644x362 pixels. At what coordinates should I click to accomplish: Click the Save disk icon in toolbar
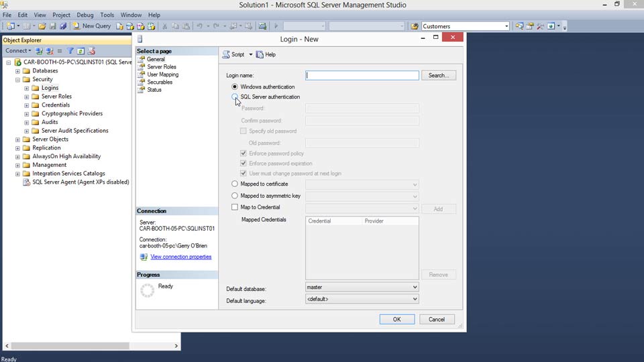(x=52, y=26)
